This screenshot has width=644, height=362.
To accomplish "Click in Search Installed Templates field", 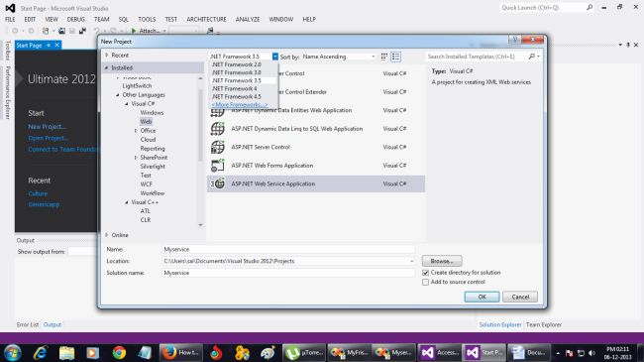I will point(477,57).
